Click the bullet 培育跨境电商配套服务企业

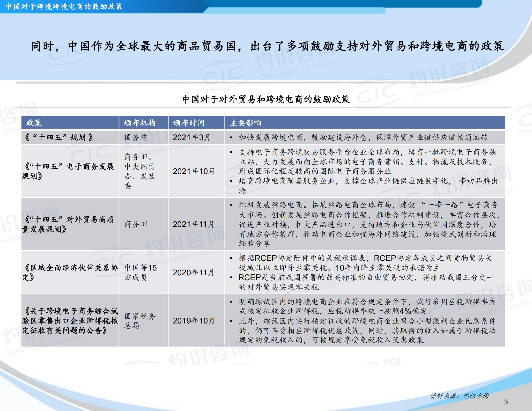[368, 185]
